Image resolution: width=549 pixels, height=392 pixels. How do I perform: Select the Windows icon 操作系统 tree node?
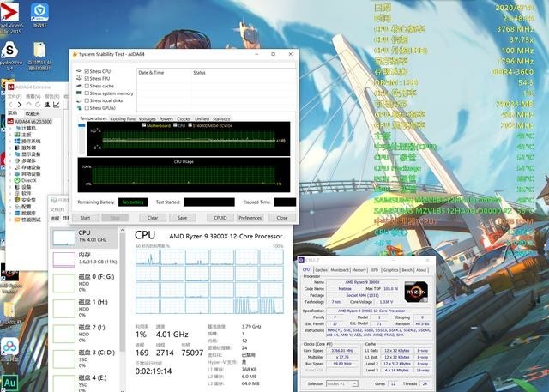pyautogui.click(x=17, y=141)
